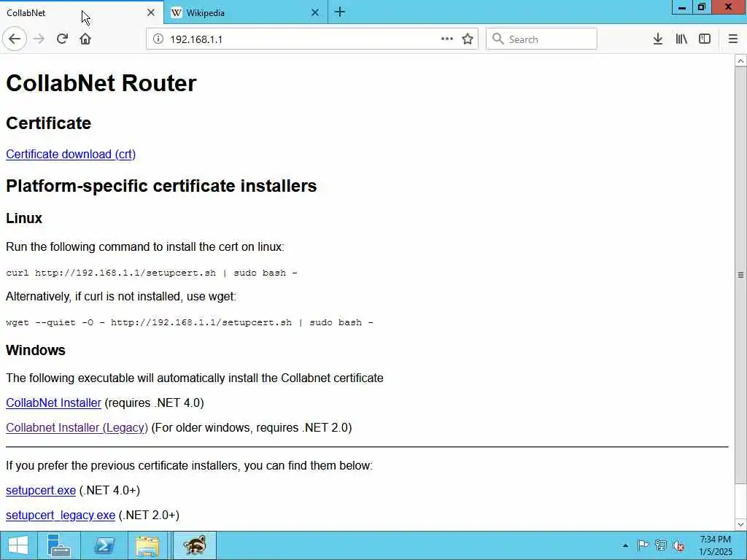Minimize the browser window
The width and height of the screenshot is (747, 560).
pos(682,7)
